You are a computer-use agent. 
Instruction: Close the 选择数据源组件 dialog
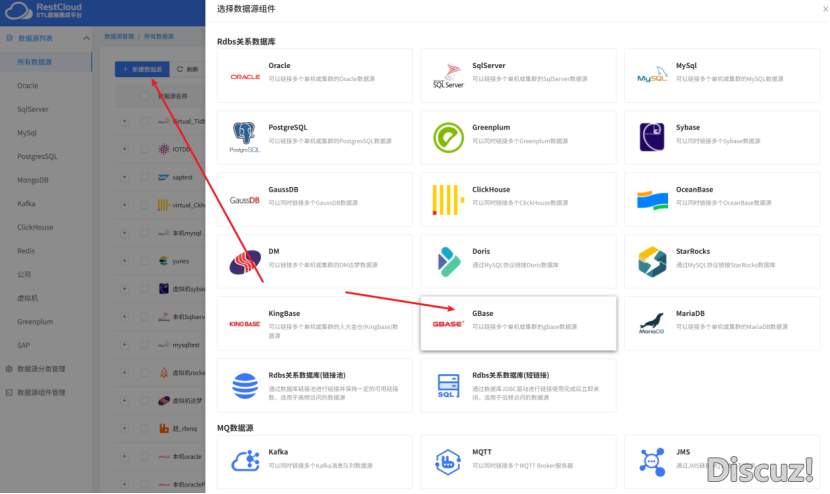825,9
